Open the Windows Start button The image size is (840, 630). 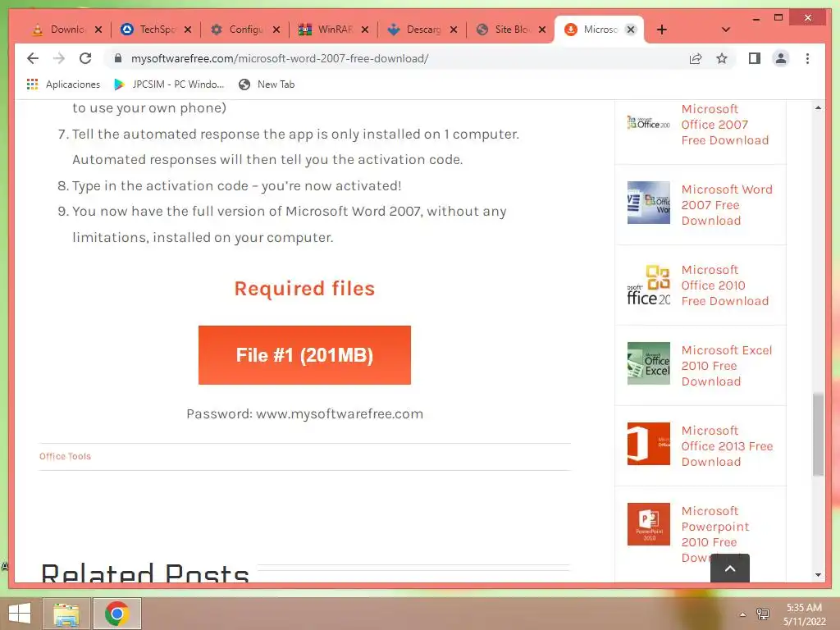point(20,614)
